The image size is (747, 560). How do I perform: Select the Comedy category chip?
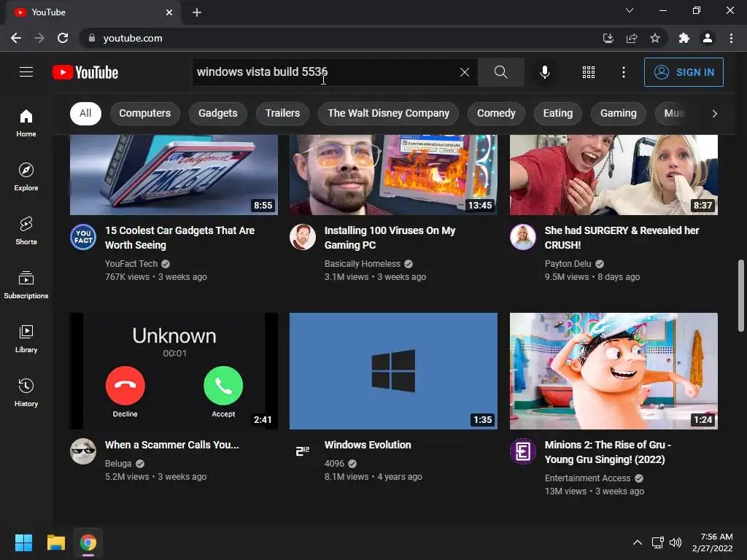(x=496, y=113)
